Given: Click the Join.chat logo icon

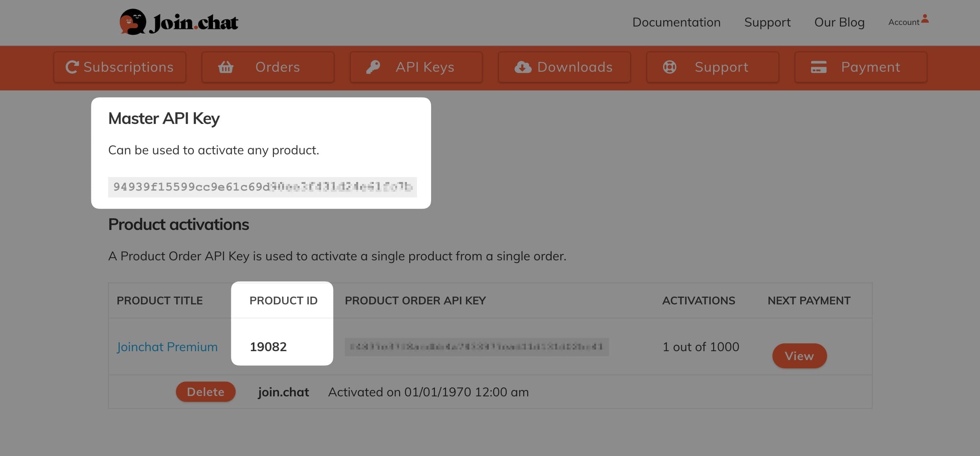Looking at the screenshot, I should coord(133,22).
